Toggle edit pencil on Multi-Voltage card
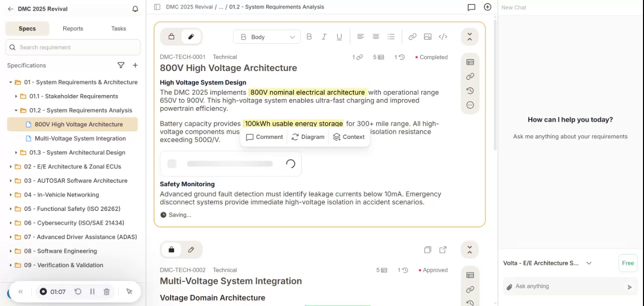644x306 pixels. click(x=191, y=250)
